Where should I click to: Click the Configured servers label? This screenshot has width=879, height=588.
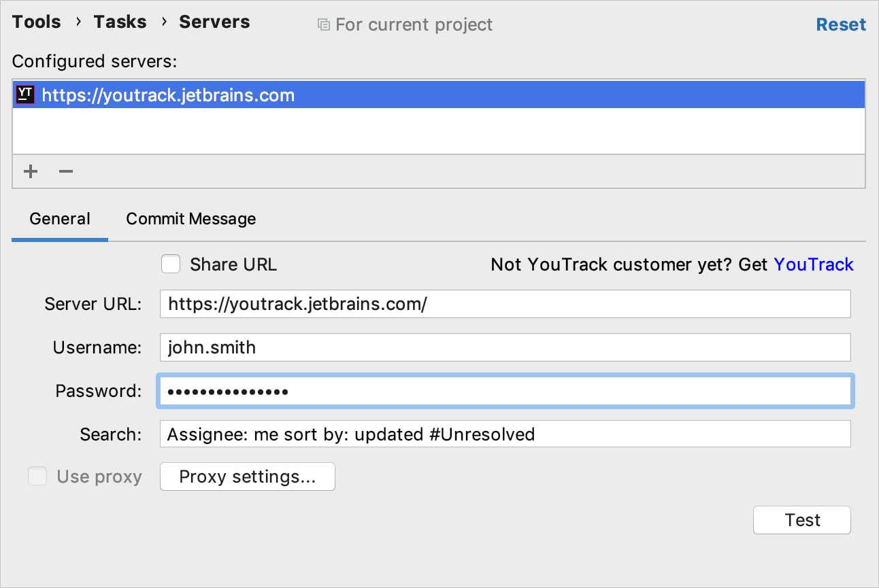click(x=95, y=61)
